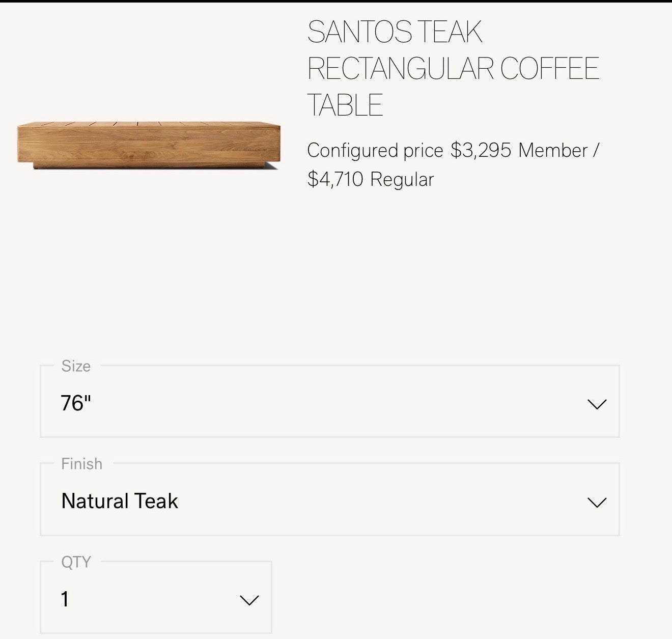Image resolution: width=672 pixels, height=639 pixels.
Task: Expand the Size dropdown chevron
Action: coord(597,404)
